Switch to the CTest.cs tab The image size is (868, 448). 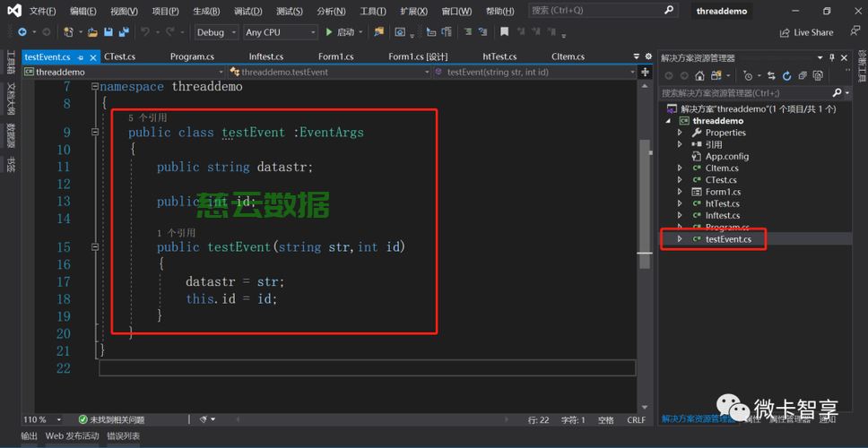click(x=119, y=56)
